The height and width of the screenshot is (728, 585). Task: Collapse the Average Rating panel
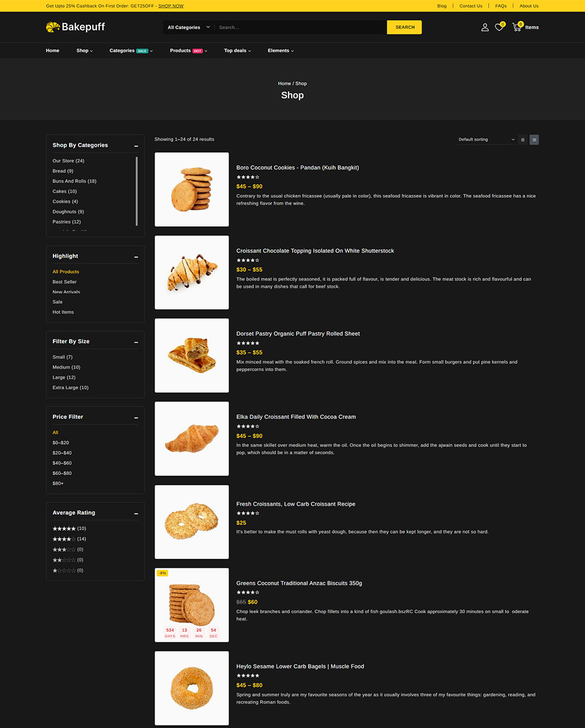[x=136, y=513]
